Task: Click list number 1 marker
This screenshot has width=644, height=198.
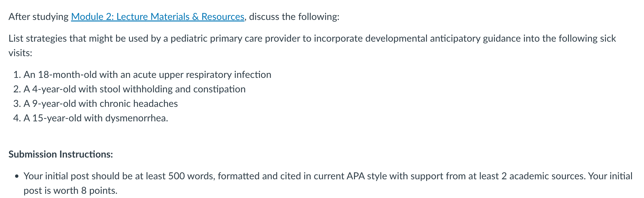Action: [17, 75]
